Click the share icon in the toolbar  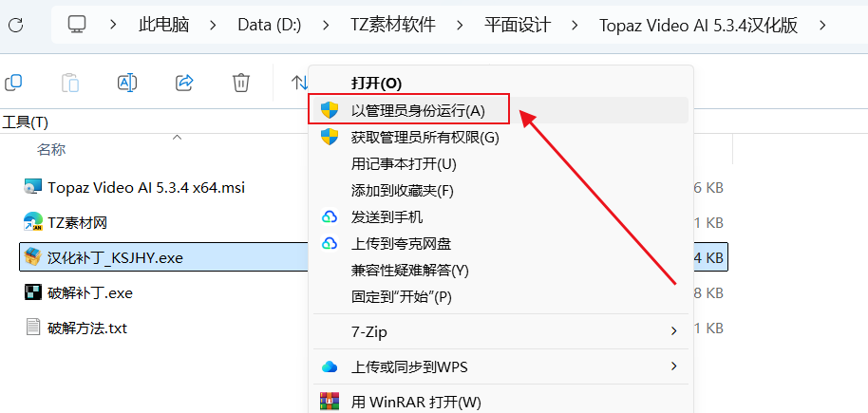pos(184,83)
